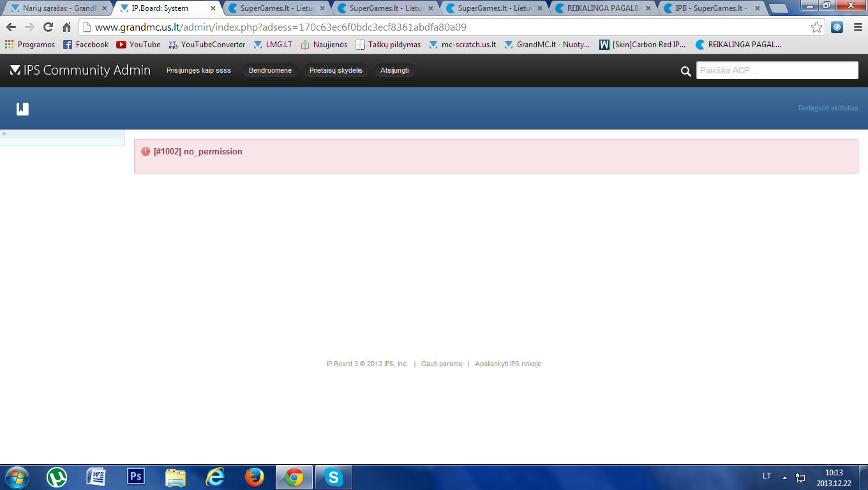The image size is (868, 490).
Task: Switch to the Narių sąrašas tab
Action: click(57, 8)
